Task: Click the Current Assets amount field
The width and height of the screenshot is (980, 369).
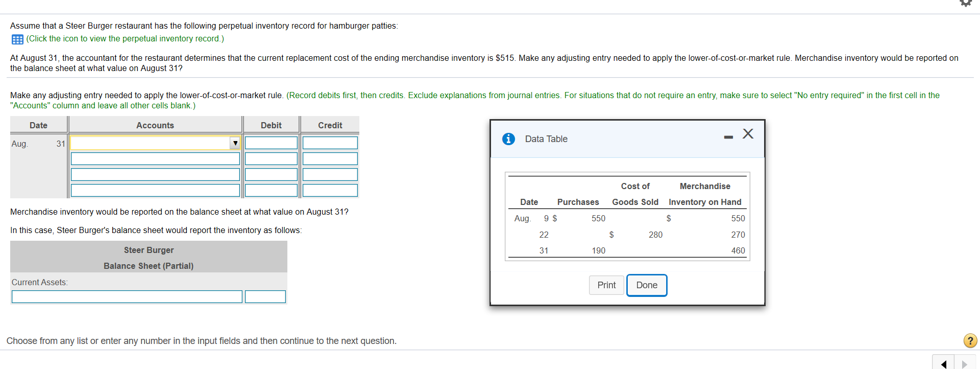Action: [x=265, y=297]
